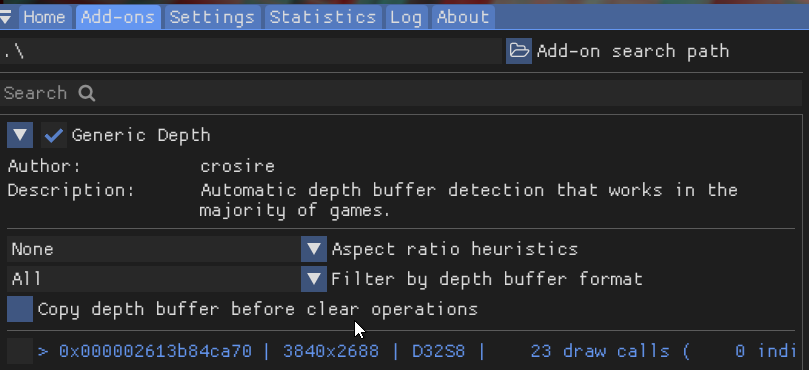
Task: Check the box for depth buffer 0x000002613b84ca70
Action: point(20,351)
